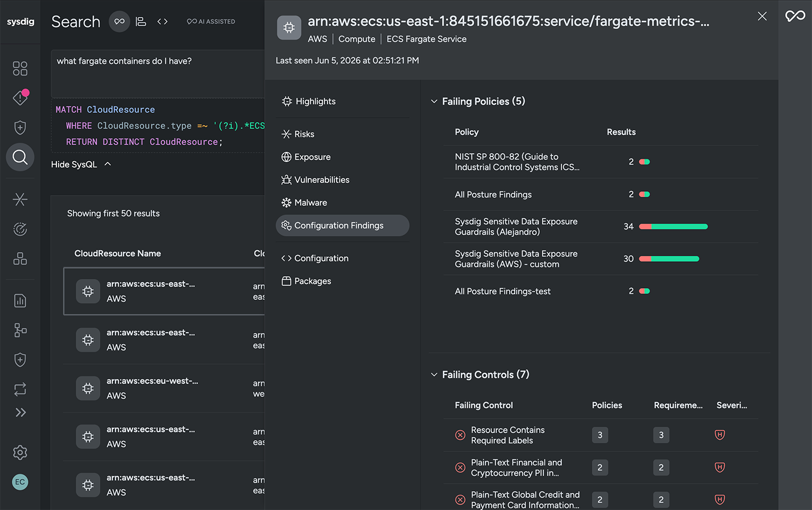Open the inventory blocks icon in sidebar

coord(20,258)
